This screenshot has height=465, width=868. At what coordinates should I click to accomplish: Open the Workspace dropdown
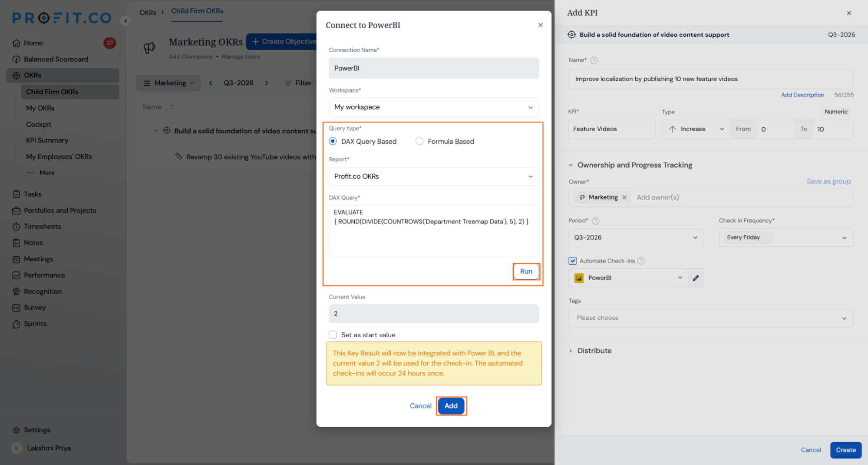click(434, 107)
